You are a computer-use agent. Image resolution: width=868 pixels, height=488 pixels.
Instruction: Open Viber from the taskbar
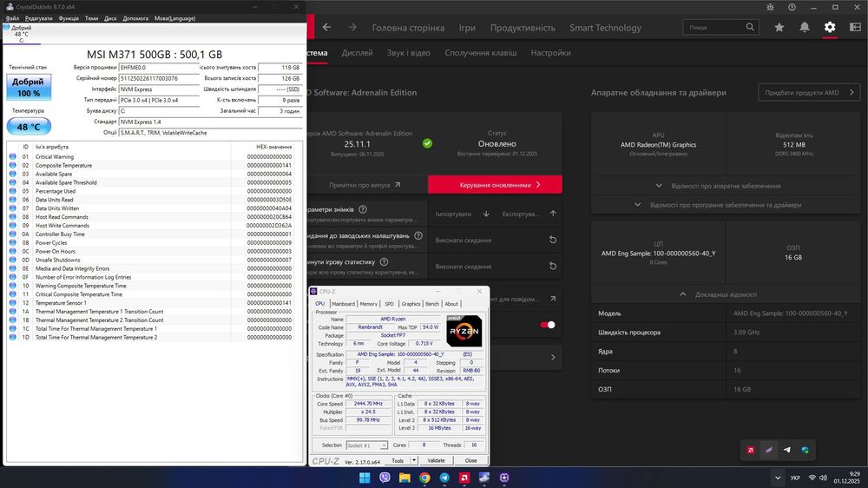[x=385, y=478]
